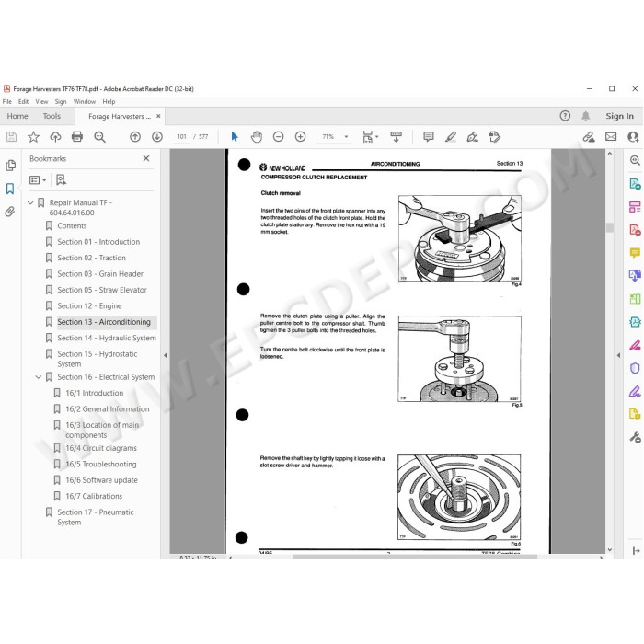
Task: Close the Forage Harvesters document tab
Action: (x=158, y=116)
